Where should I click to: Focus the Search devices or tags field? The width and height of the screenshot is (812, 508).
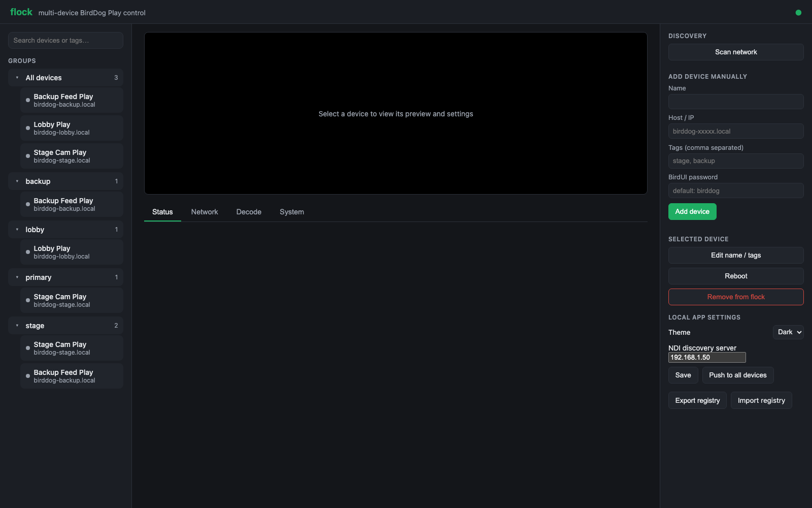coord(65,41)
